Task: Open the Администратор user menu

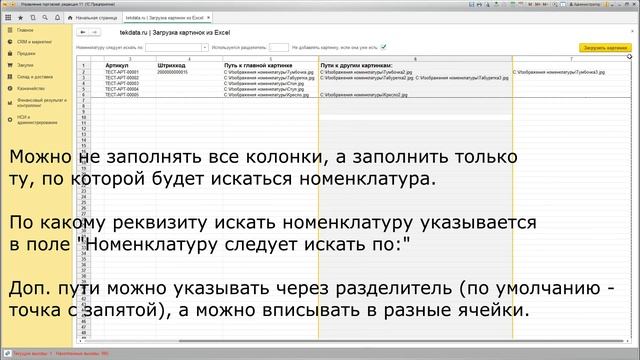Action: [x=585, y=4]
